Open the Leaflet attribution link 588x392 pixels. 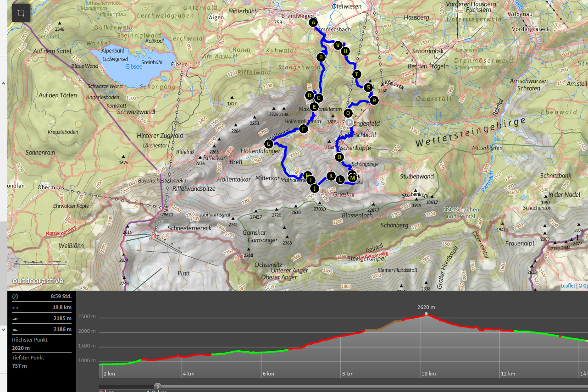pos(567,286)
